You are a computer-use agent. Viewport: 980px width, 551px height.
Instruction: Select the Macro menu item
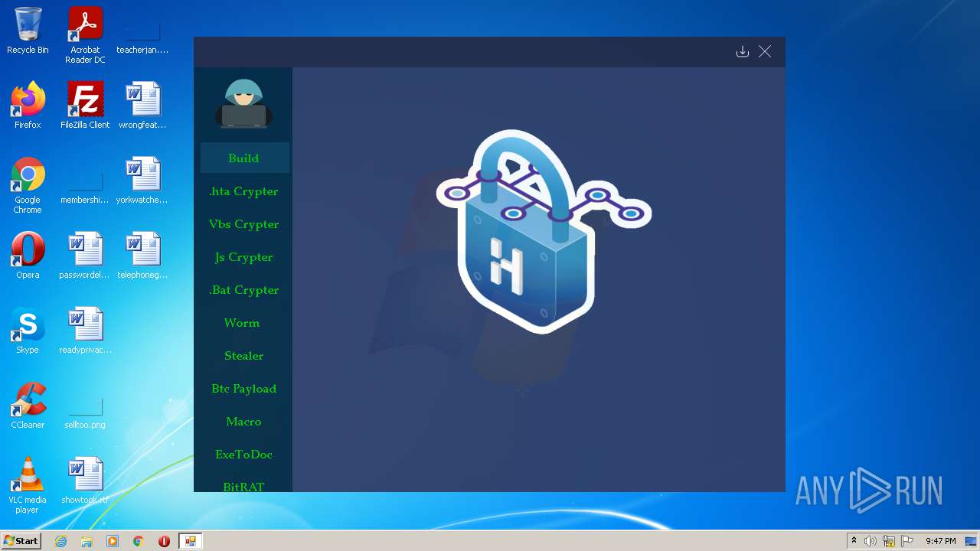tap(244, 422)
